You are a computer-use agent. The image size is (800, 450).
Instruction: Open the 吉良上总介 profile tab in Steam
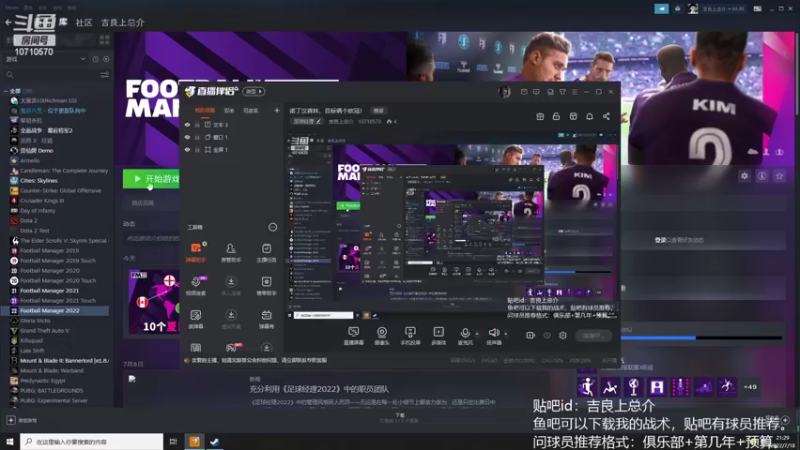pos(122,22)
